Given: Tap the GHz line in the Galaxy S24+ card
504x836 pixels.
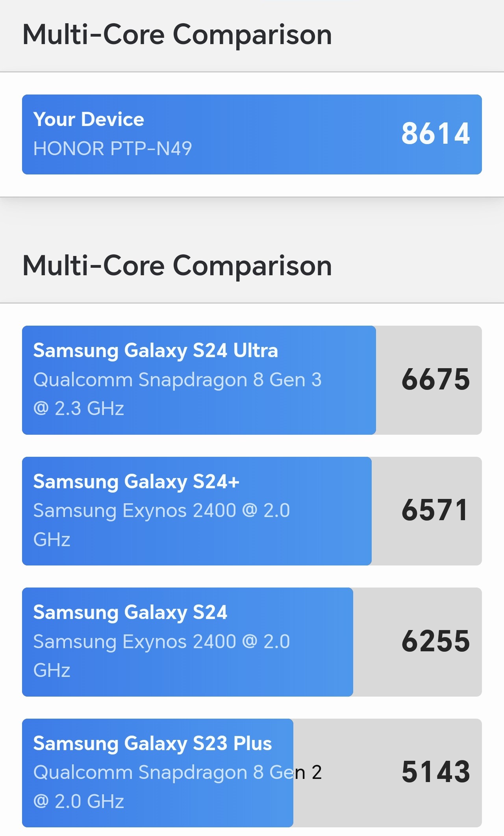Looking at the screenshot, I should (52, 539).
